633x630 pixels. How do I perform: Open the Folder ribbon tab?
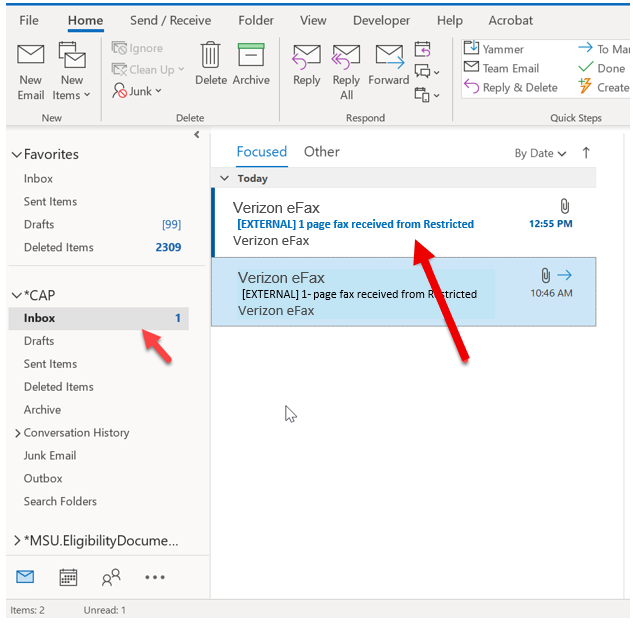tap(256, 20)
